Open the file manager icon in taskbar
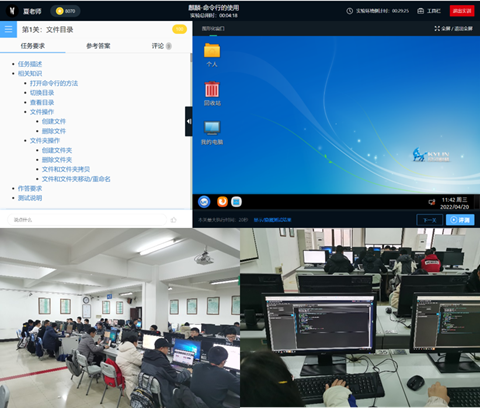480x408 pixels. (236, 202)
